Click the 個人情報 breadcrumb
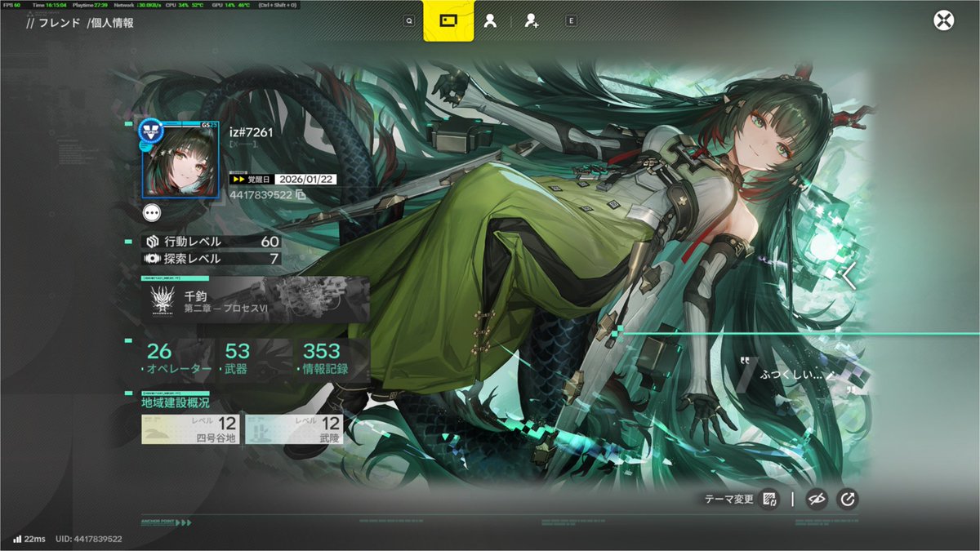This screenshot has width=980, height=551. click(x=114, y=23)
